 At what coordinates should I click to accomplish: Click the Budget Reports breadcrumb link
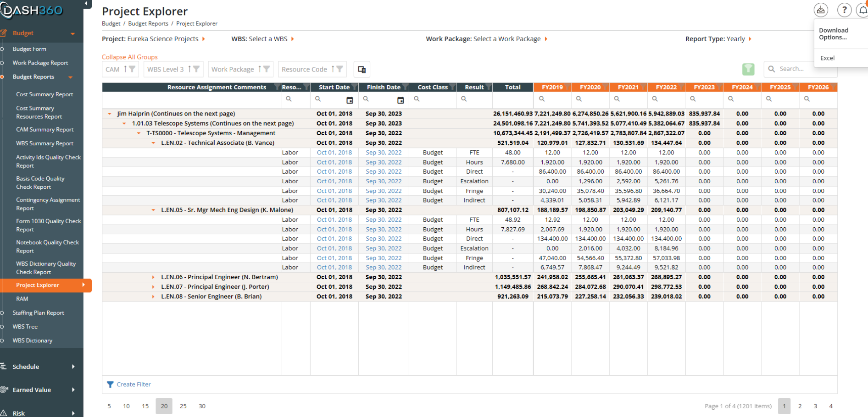(x=148, y=23)
